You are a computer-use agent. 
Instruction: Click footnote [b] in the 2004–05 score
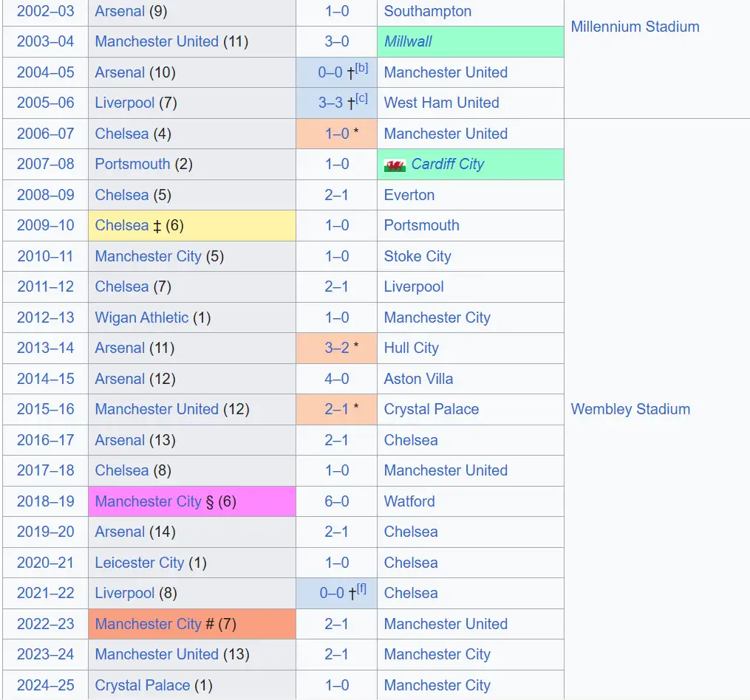tap(361, 67)
